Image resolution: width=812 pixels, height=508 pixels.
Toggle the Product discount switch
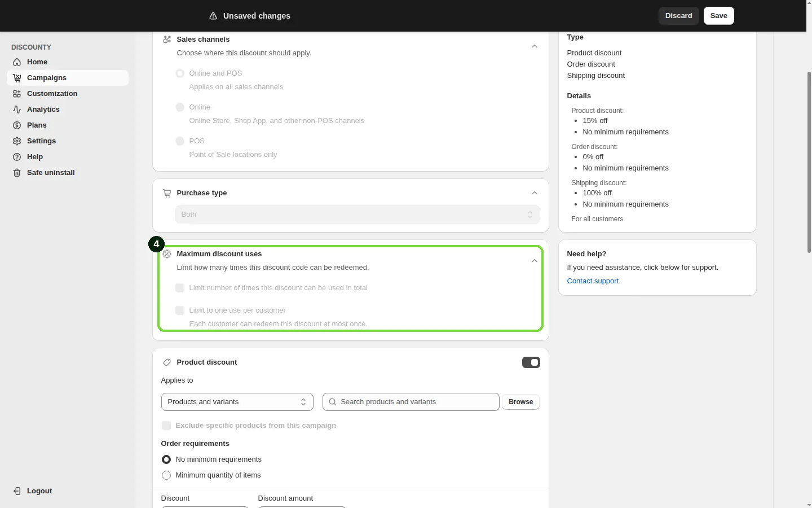[531, 362]
